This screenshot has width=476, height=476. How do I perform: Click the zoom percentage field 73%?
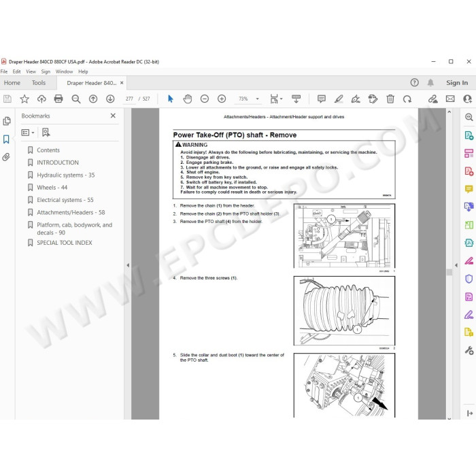(x=243, y=99)
